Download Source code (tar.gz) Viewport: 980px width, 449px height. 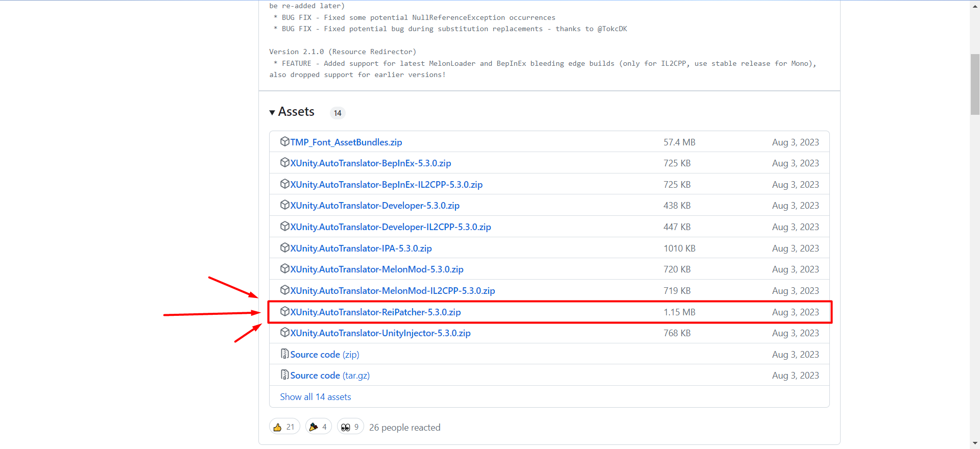pos(330,376)
